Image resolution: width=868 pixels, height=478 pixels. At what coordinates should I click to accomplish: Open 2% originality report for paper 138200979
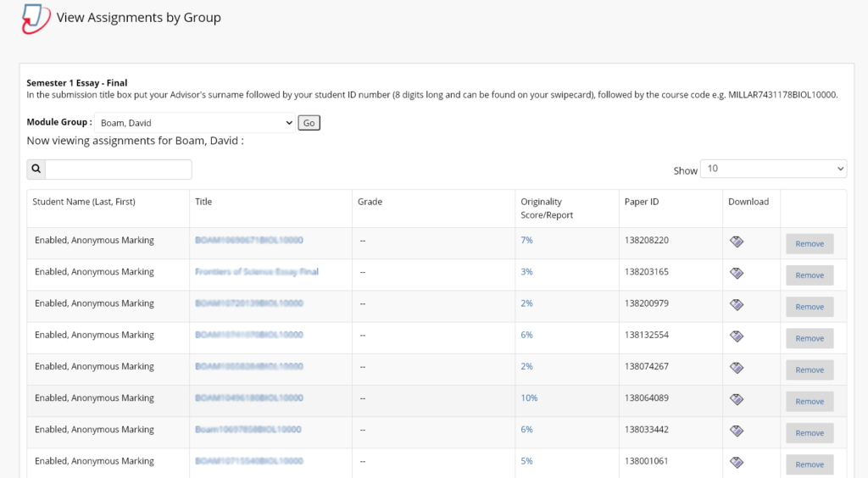pyautogui.click(x=526, y=303)
